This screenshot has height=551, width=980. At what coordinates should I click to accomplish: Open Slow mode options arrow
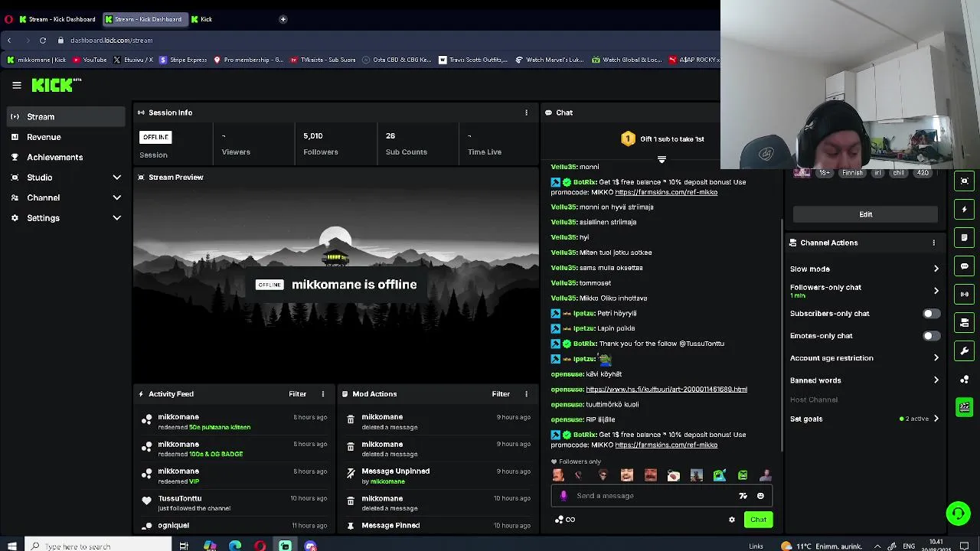pos(936,269)
